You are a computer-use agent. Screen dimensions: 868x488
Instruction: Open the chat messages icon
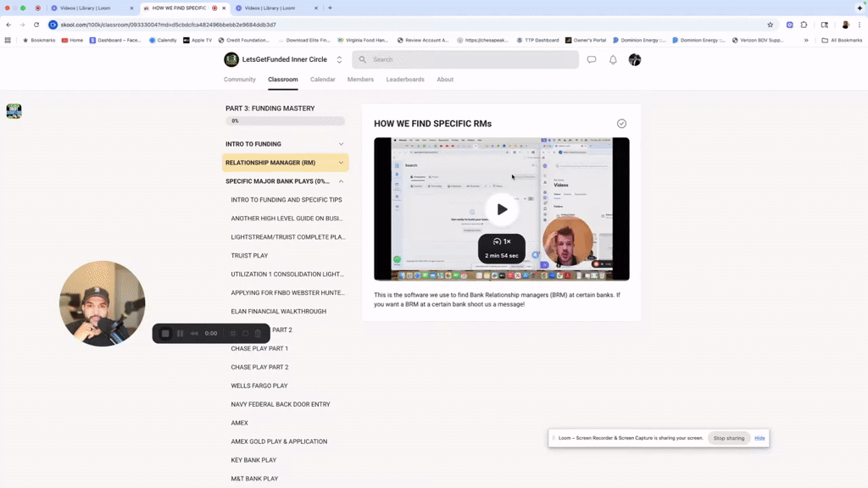pos(591,59)
